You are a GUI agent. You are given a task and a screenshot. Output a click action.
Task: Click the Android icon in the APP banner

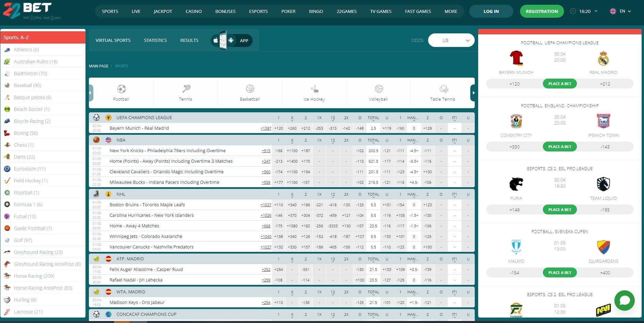click(231, 40)
